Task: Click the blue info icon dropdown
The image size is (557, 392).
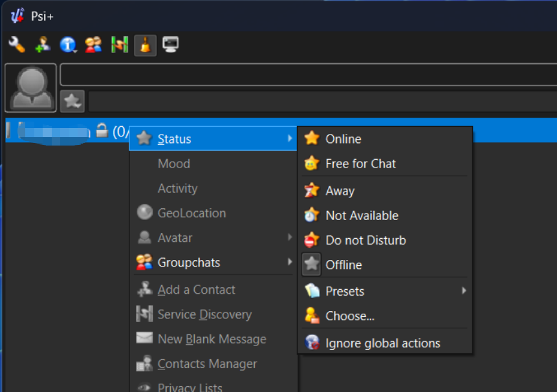Action: [68, 45]
